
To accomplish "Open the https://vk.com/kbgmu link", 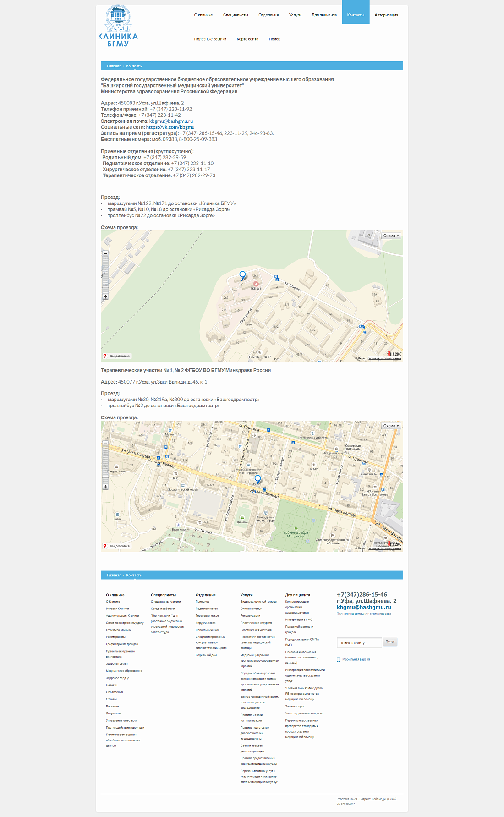I will tap(170, 127).
